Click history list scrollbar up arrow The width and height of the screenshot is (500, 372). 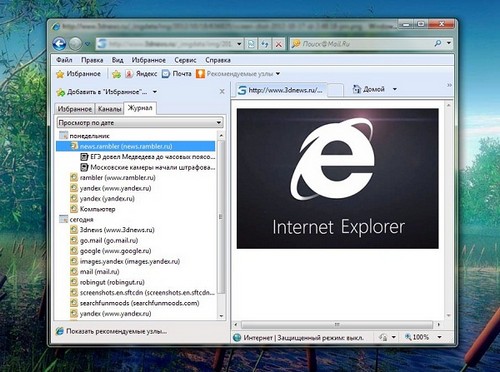point(221,135)
